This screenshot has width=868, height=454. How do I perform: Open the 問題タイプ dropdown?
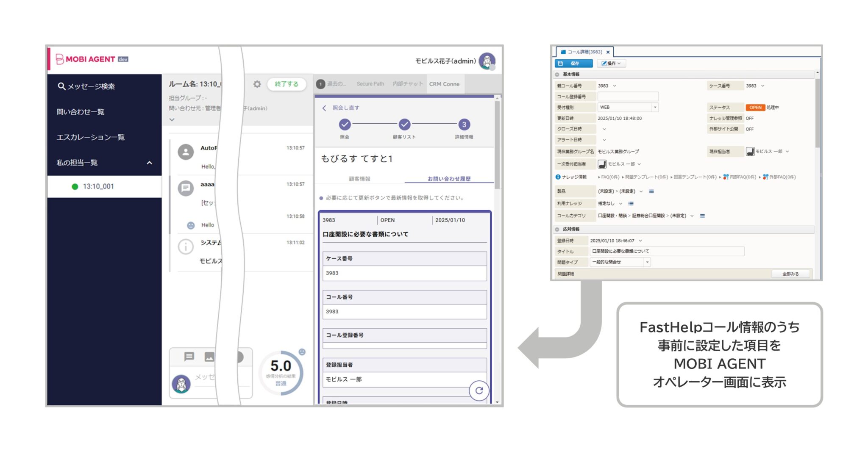point(647,262)
